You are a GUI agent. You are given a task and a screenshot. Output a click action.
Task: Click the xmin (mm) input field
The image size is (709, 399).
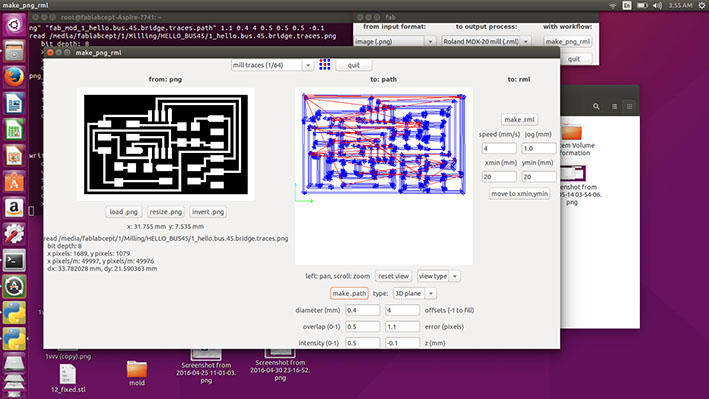(499, 177)
